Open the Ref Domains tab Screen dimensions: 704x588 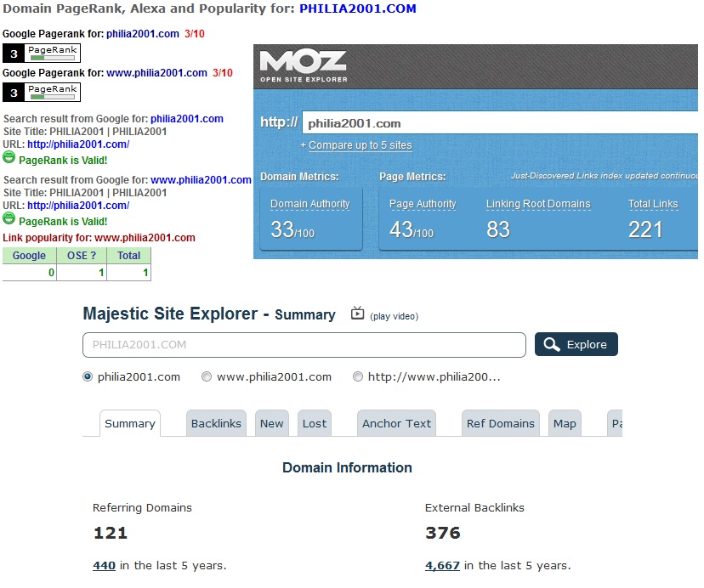coord(500,423)
